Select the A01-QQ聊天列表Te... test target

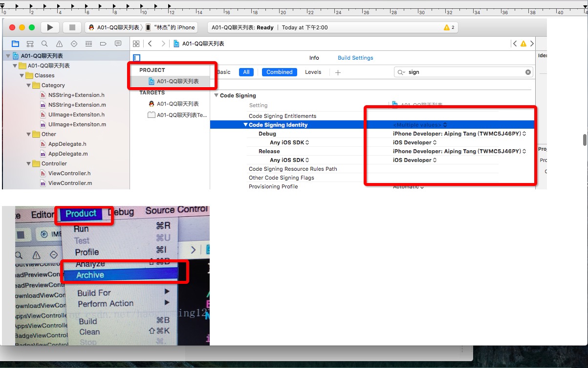(177, 115)
